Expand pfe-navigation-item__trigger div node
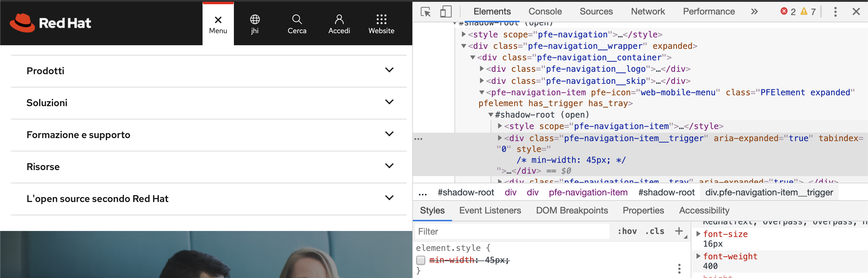 (x=500, y=138)
